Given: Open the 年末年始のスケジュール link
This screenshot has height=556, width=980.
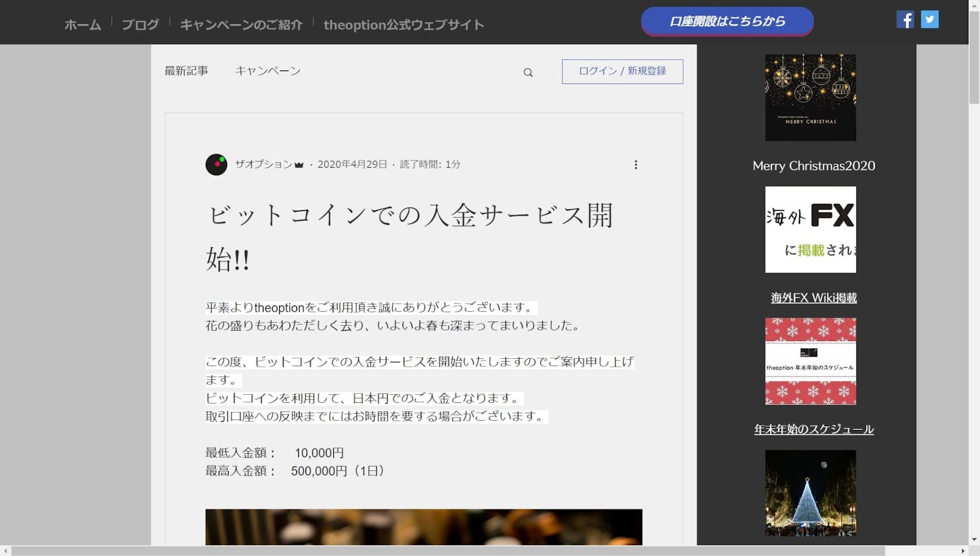Looking at the screenshot, I should 814,429.
